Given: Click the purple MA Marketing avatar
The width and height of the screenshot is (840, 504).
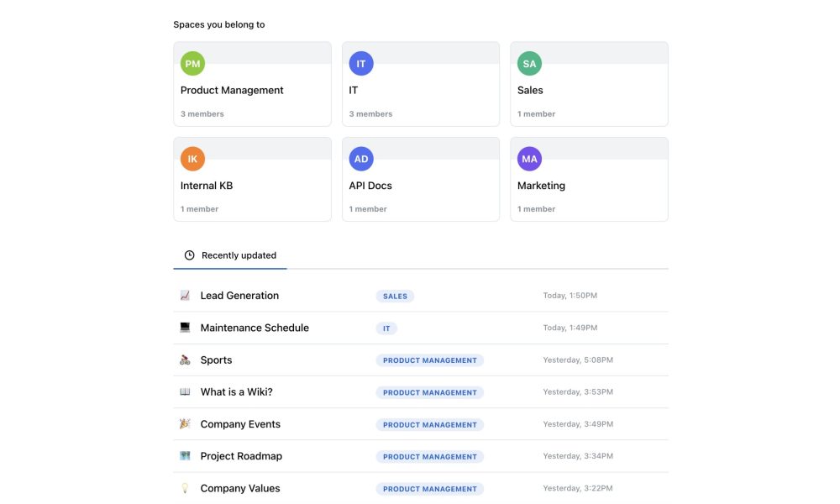Looking at the screenshot, I should pyautogui.click(x=529, y=159).
